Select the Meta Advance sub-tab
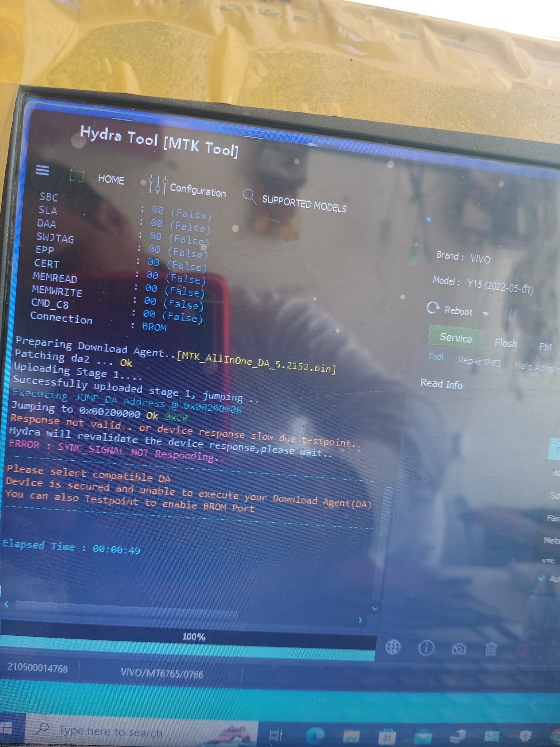 (537, 367)
